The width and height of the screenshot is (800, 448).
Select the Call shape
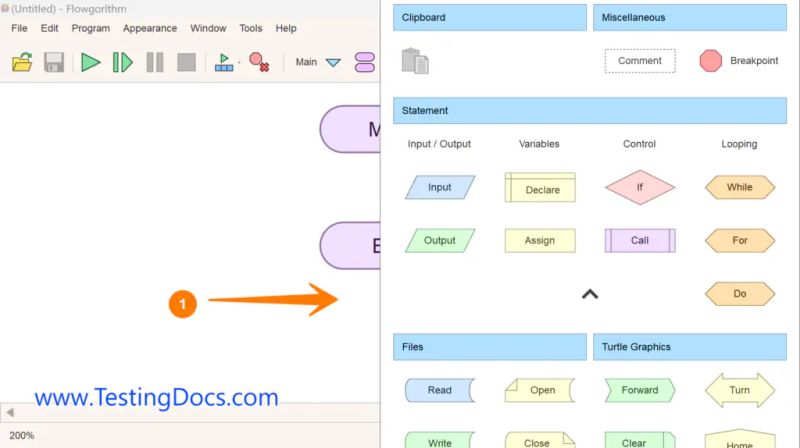tap(640, 240)
